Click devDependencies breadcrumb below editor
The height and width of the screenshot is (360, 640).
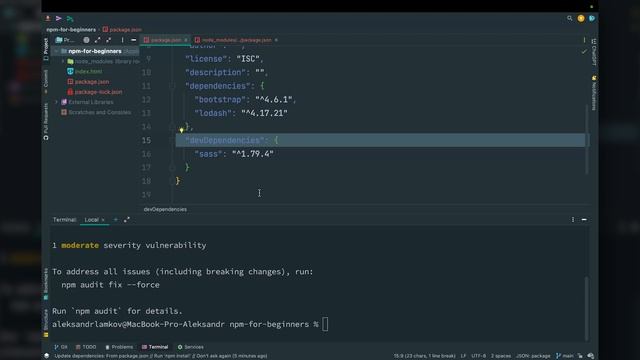click(x=165, y=209)
